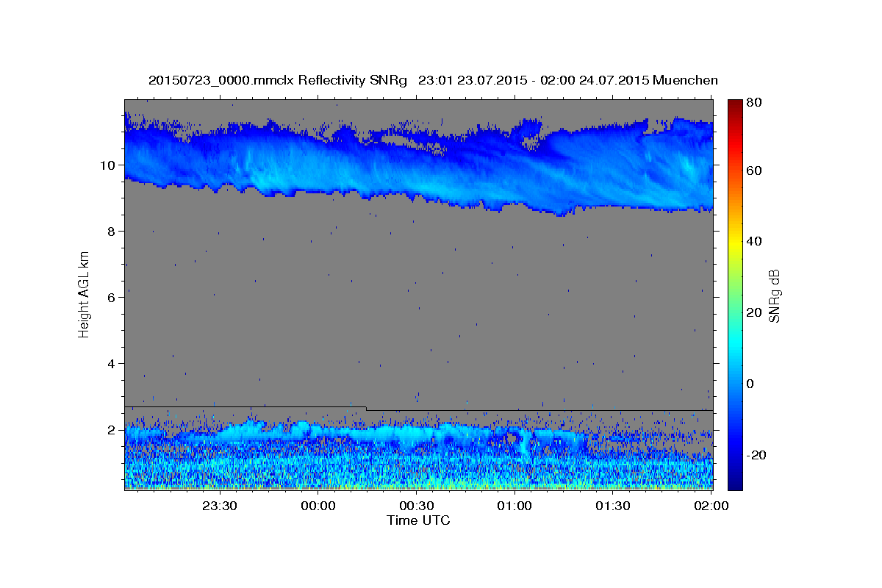Click the colorbar value 80
The image size is (882, 588).
pyautogui.click(x=753, y=103)
